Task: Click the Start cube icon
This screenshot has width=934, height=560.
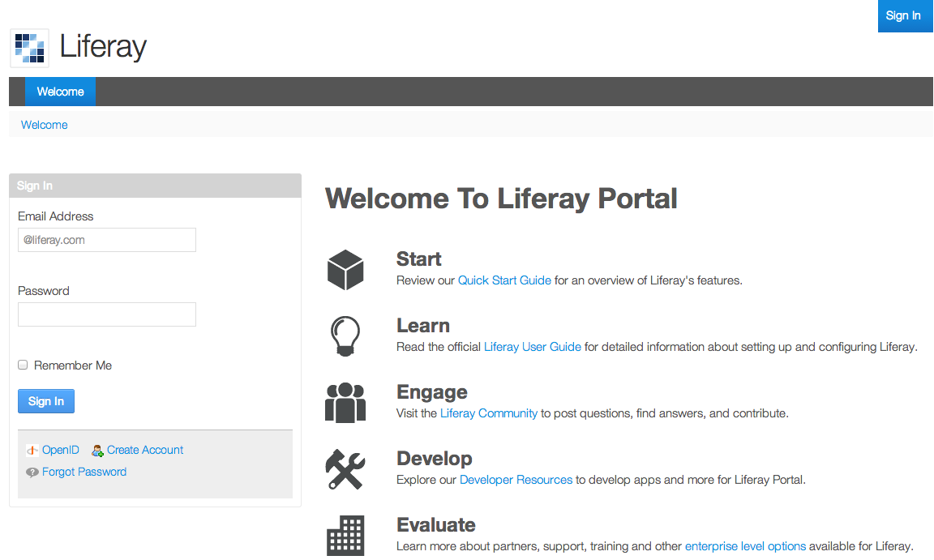Action: pyautogui.click(x=345, y=269)
